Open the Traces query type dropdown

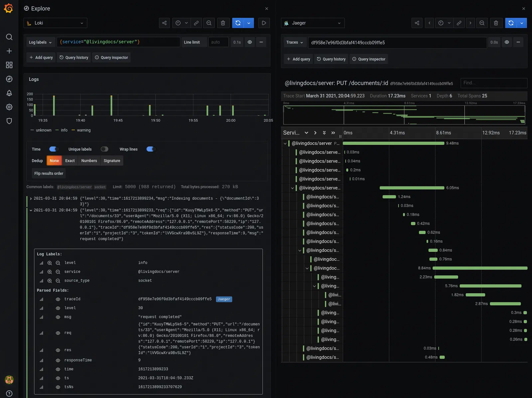pyautogui.click(x=295, y=42)
